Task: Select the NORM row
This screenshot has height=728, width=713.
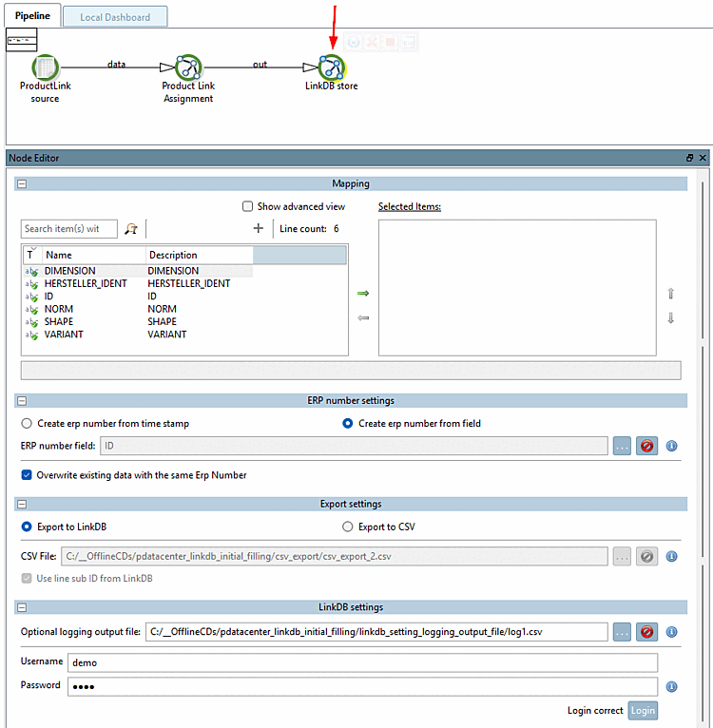Action: click(x=138, y=309)
